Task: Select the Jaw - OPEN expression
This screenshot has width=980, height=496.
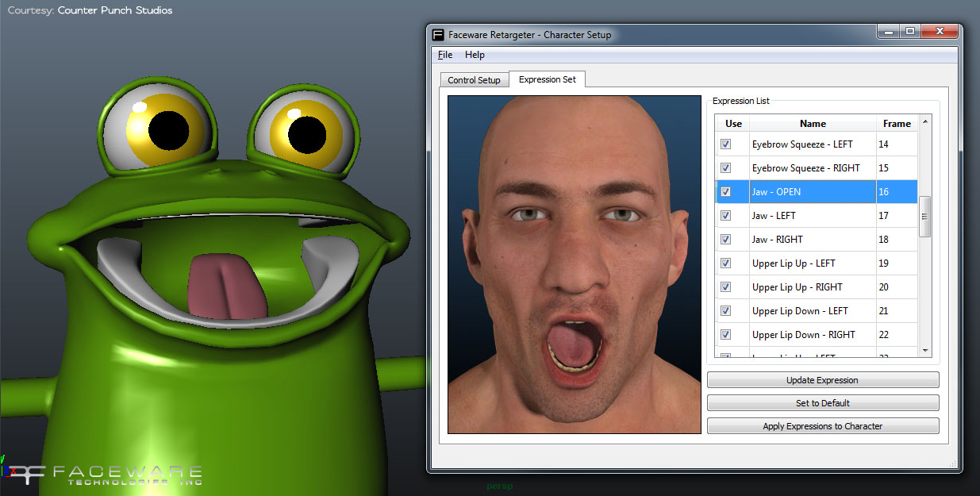Action: (x=817, y=192)
